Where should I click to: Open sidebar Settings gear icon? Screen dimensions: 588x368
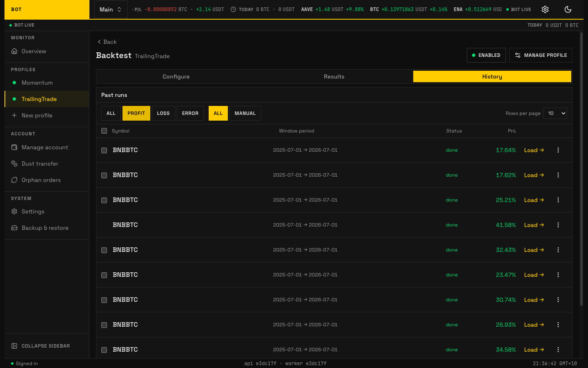(14, 211)
